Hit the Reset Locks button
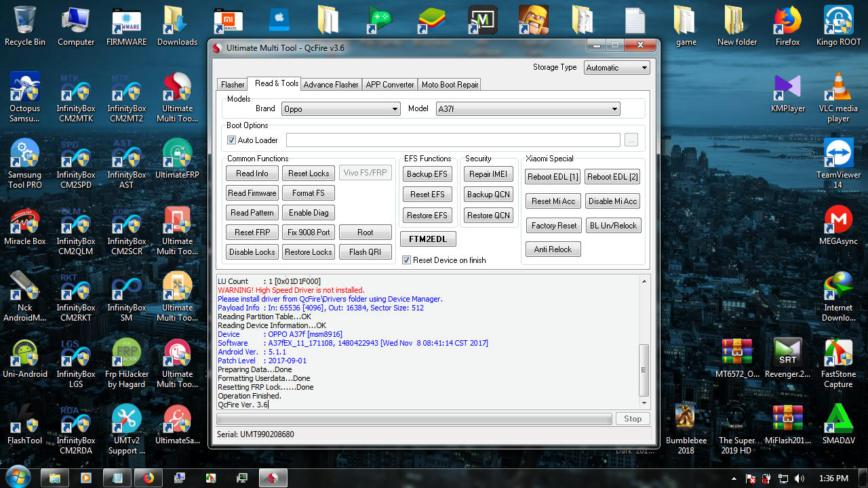Screen dimensions: 868x488 click(309, 174)
